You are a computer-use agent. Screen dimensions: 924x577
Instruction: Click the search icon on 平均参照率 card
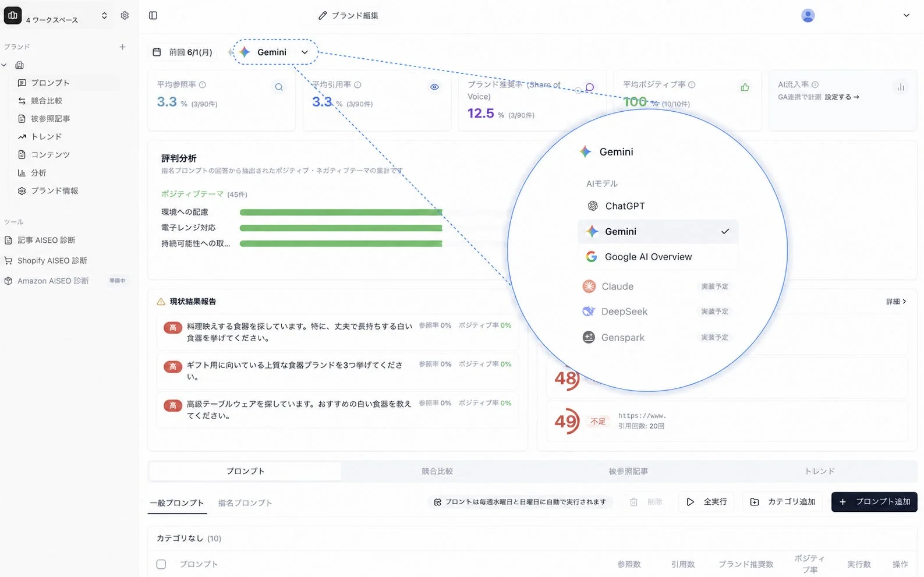pyautogui.click(x=279, y=87)
